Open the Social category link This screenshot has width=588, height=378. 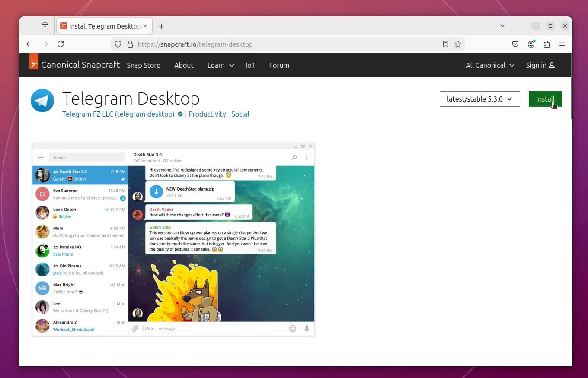[240, 114]
